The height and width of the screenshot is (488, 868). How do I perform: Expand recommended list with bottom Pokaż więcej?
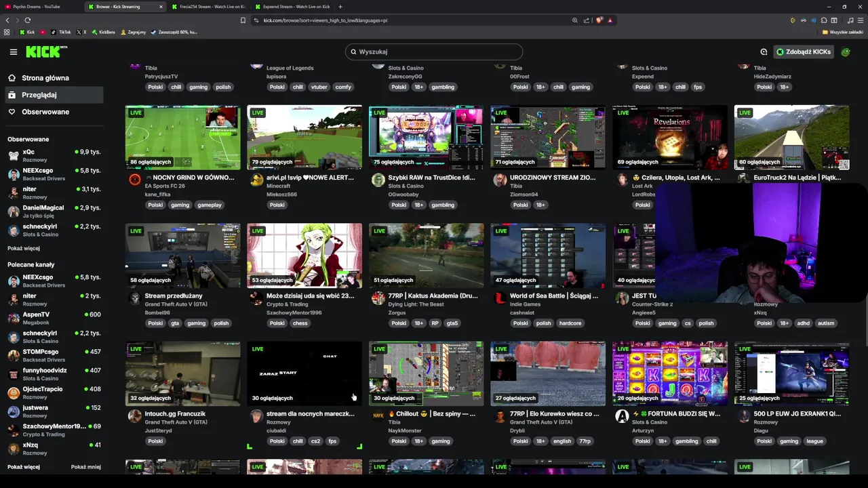tap(24, 467)
